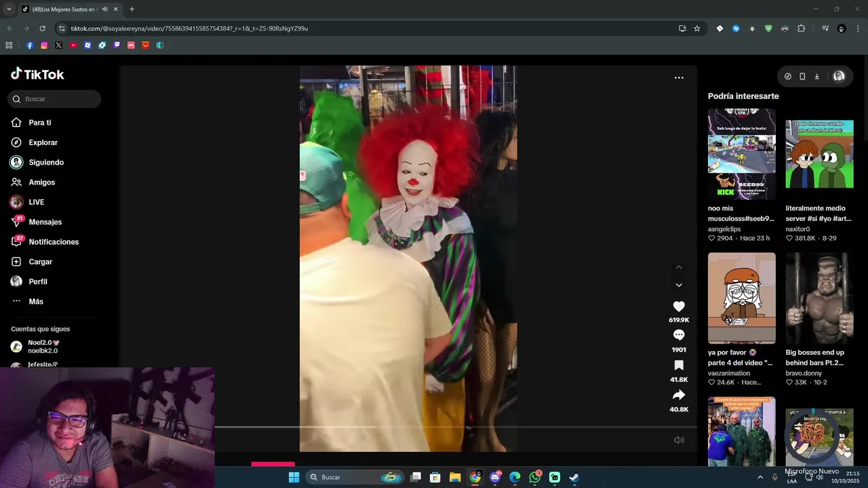This screenshot has width=868, height=488.
Task: Open bravo.donny author link
Action: (804, 373)
